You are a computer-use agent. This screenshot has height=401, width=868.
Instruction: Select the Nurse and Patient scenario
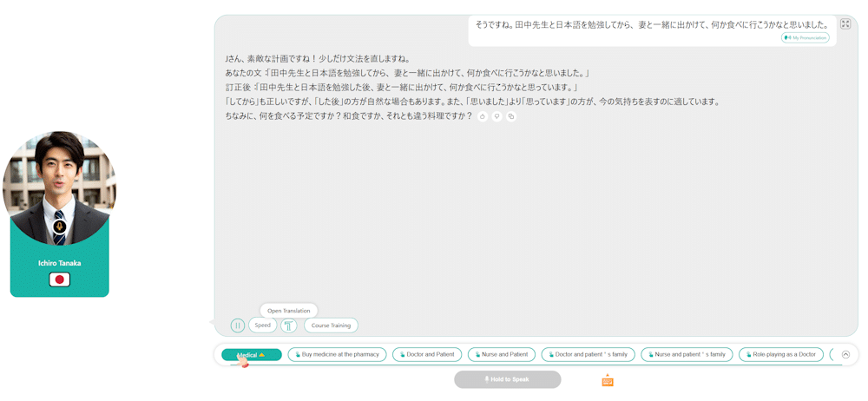pos(502,354)
